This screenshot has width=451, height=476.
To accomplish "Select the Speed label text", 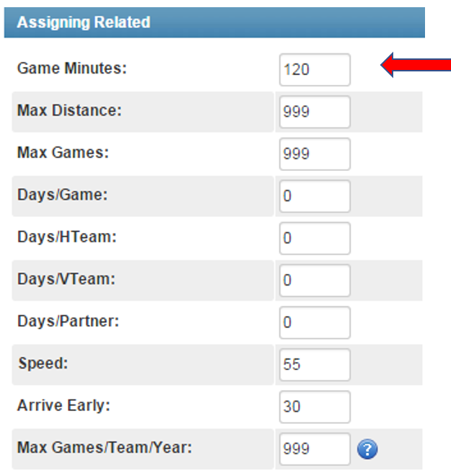I will pyautogui.click(x=43, y=363).
